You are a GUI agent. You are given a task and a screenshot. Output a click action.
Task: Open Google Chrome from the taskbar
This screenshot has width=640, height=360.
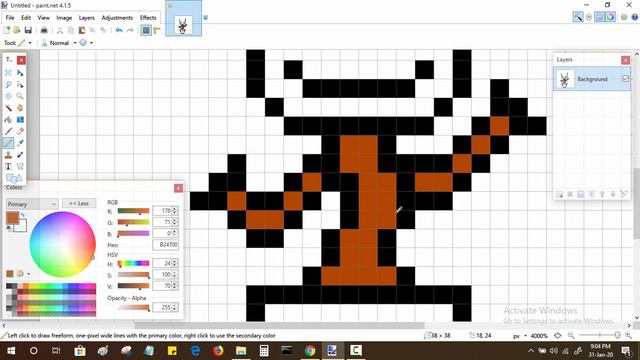pyautogui.click(x=310, y=350)
